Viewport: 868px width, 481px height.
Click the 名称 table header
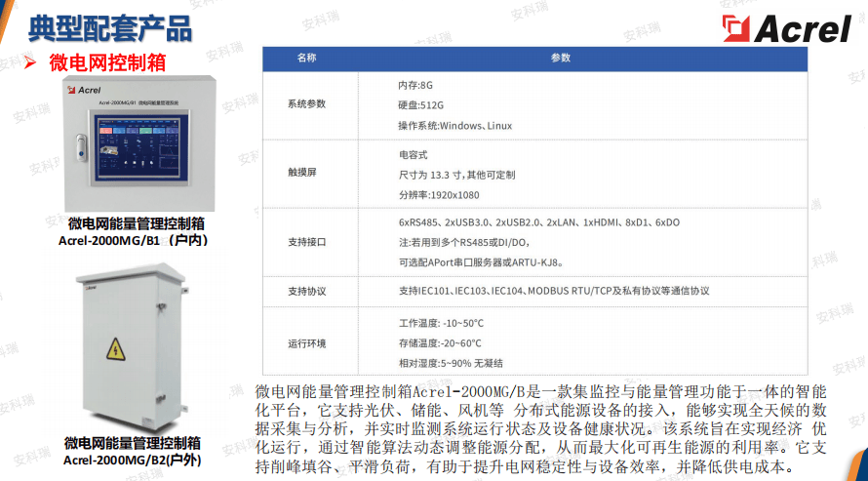pyautogui.click(x=306, y=58)
